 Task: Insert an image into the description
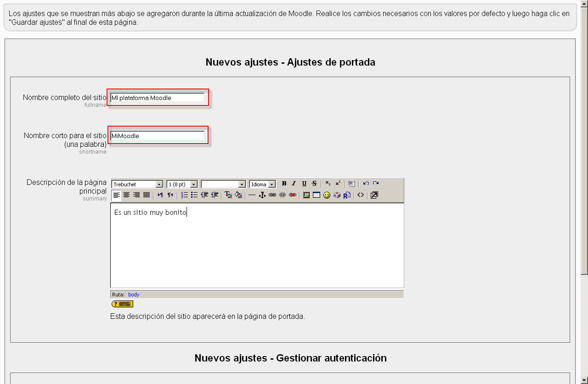click(x=306, y=195)
